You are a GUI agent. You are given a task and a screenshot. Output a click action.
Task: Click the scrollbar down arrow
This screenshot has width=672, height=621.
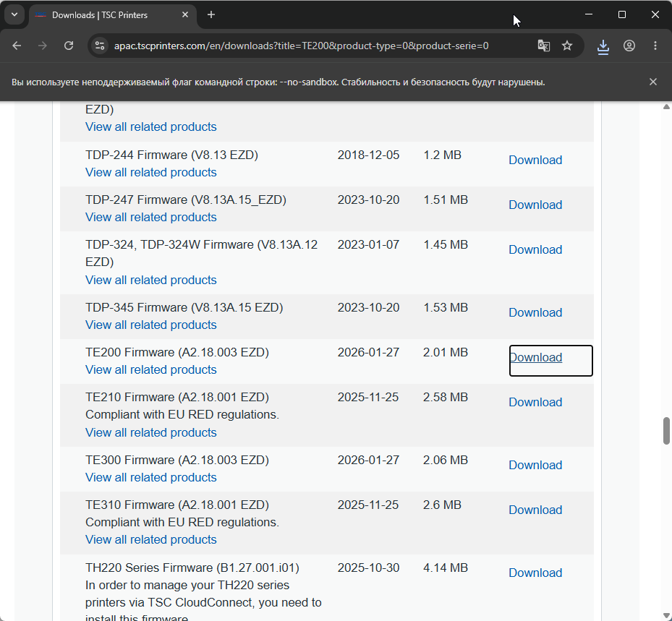pyautogui.click(x=666, y=616)
